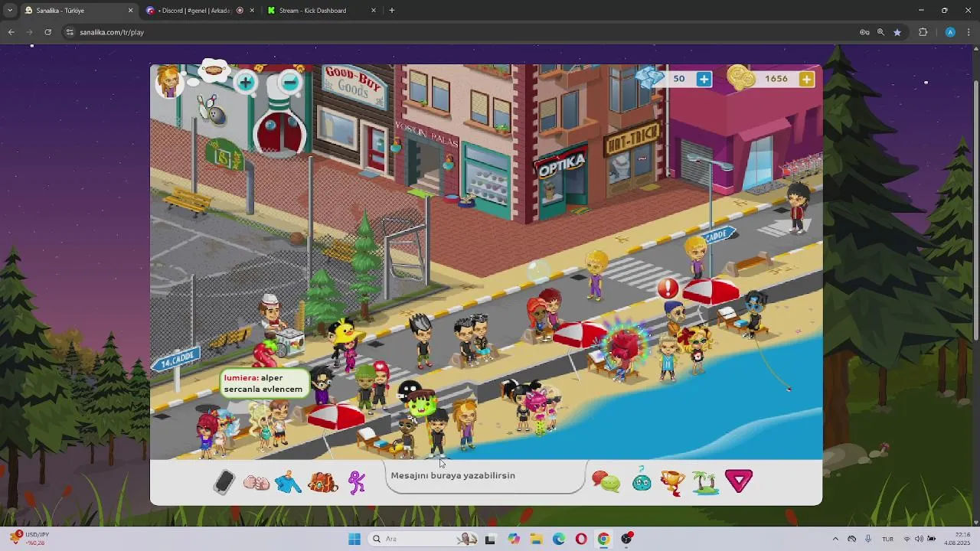
Task: Click the taskbar search box
Action: pos(423,539)
